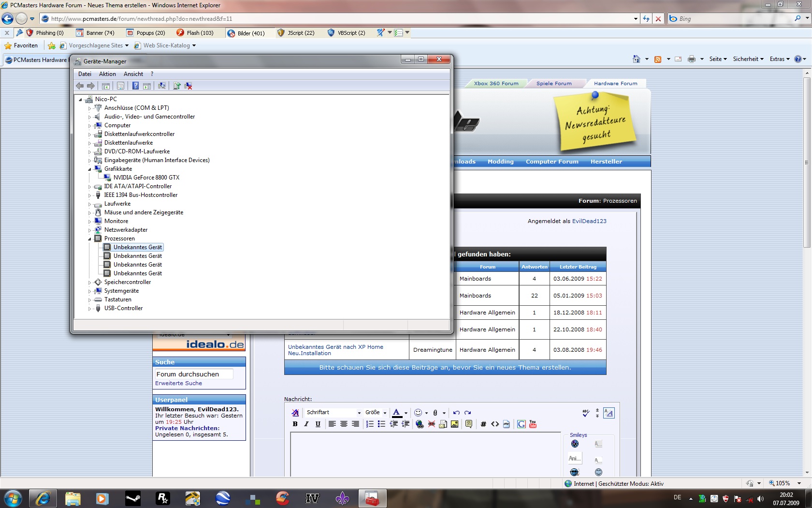Align message text to the left

[332, 424]
